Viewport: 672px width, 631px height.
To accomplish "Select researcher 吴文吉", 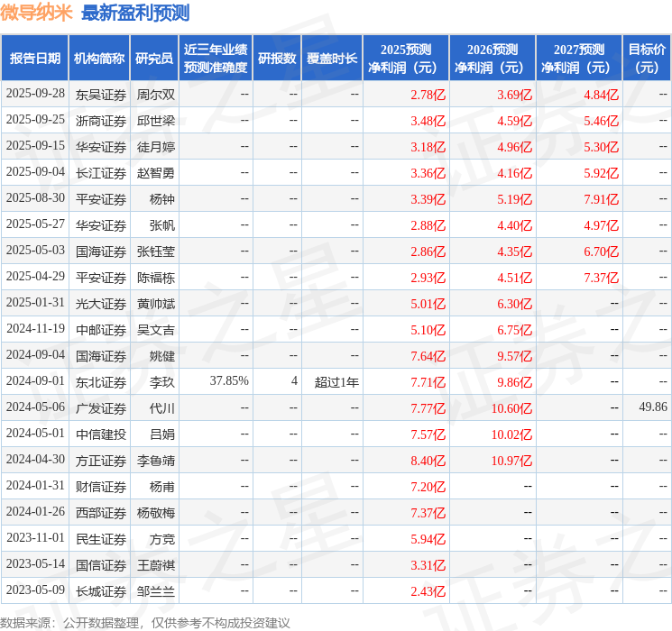I will (156, 330).
